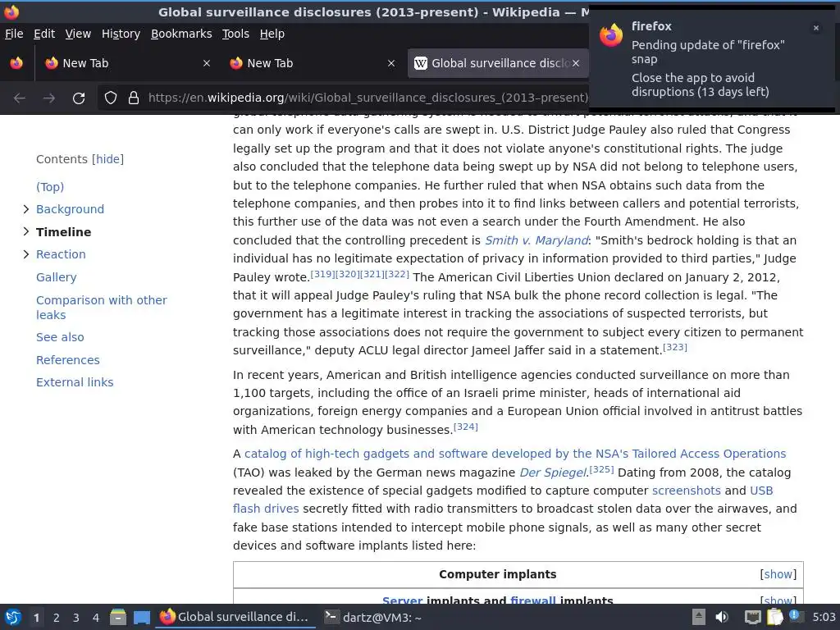The image size is (840, 630).
Task: Open the Bookmarks menu
Action: (181, 34)
